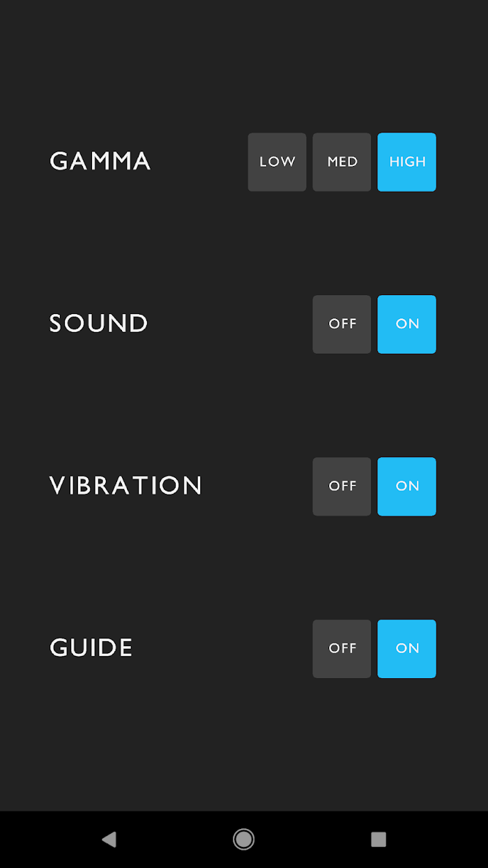Choose medium brightness in the GAMMA row

pyautogui.click(x=342, y=162)
